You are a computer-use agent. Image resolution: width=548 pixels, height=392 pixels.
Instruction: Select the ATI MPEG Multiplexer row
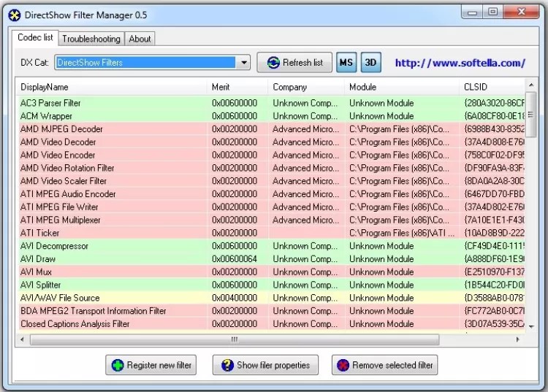pos(270,220)
